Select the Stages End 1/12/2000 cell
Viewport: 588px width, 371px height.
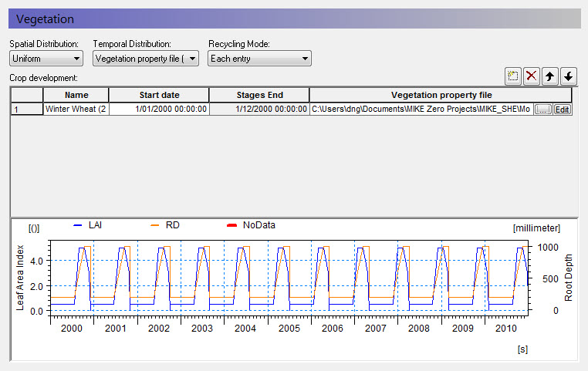point(259,109)
